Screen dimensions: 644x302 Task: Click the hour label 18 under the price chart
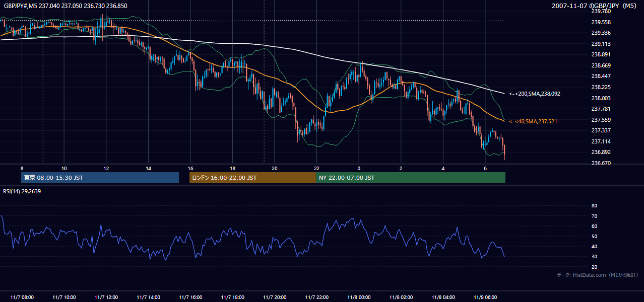232,168
